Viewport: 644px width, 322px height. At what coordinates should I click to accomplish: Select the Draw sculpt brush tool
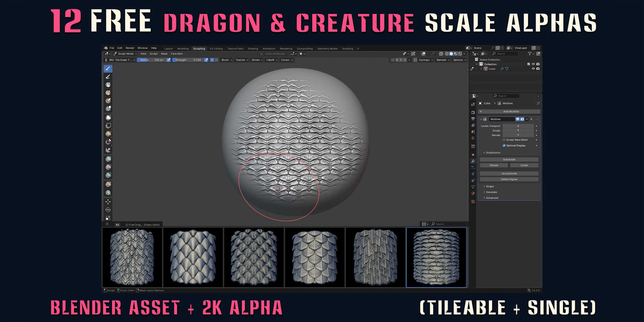pos(108,69)
